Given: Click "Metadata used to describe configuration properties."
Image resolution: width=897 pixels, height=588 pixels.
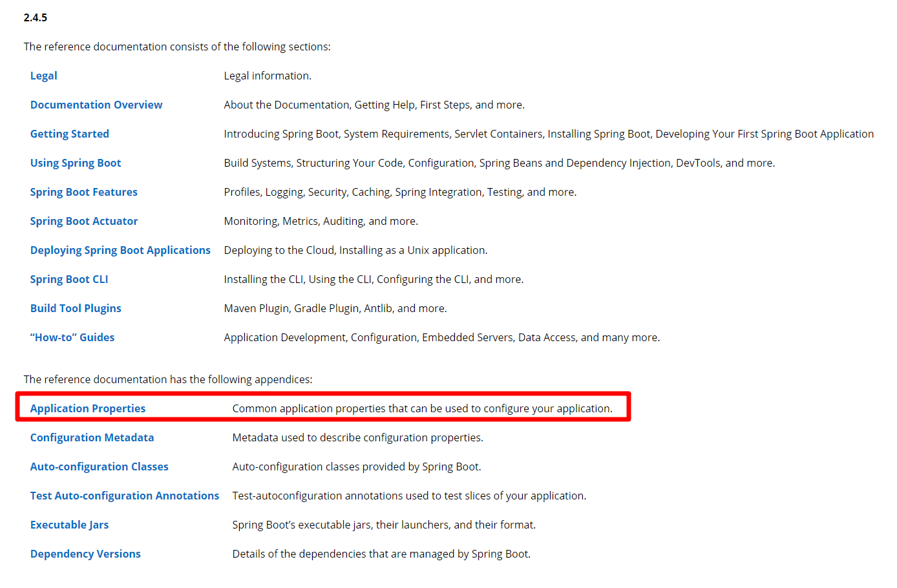Looking at the screenshot, I should click(358, 437).
